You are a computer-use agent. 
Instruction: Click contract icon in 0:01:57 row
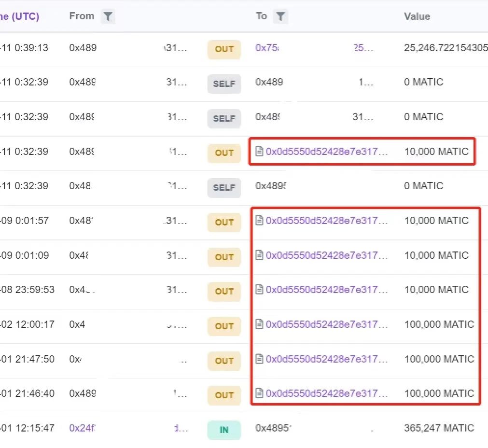pos(259,221)
